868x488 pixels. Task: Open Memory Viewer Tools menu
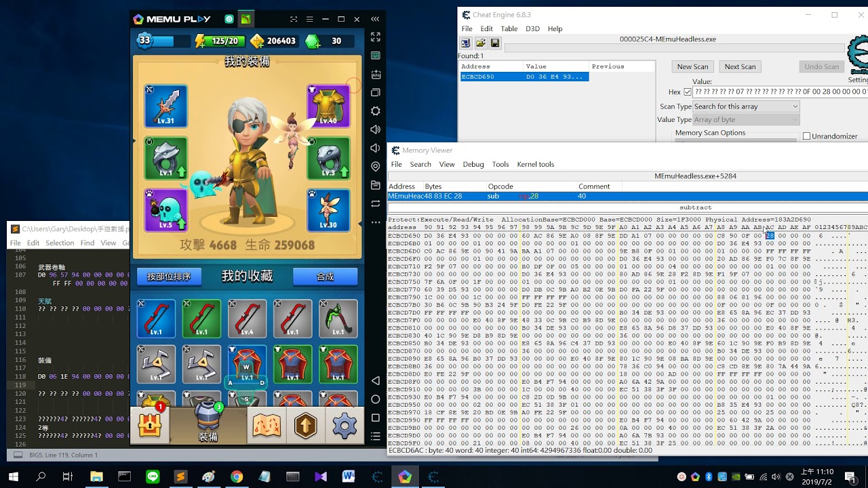pos(500,165)
